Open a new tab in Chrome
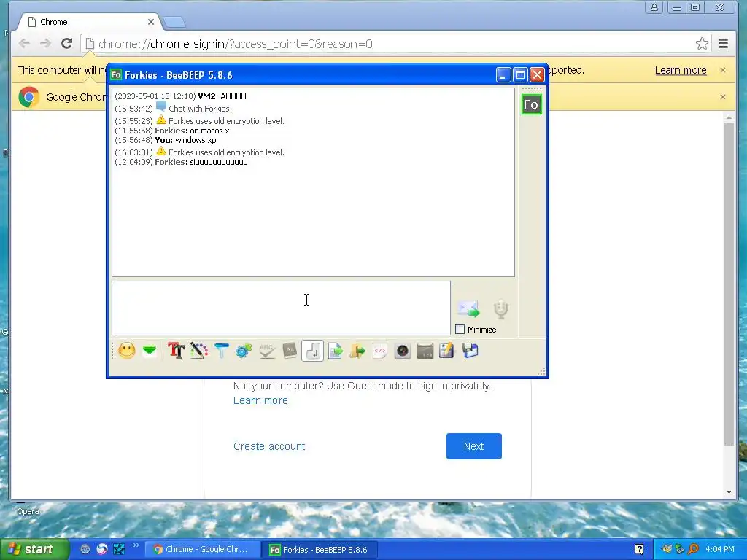 (x=174, y=22)
